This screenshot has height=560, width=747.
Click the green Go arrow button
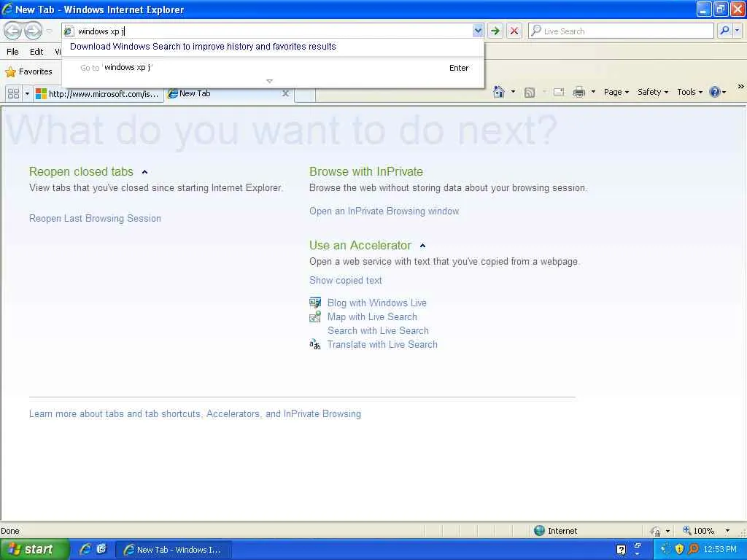(495, 31)
